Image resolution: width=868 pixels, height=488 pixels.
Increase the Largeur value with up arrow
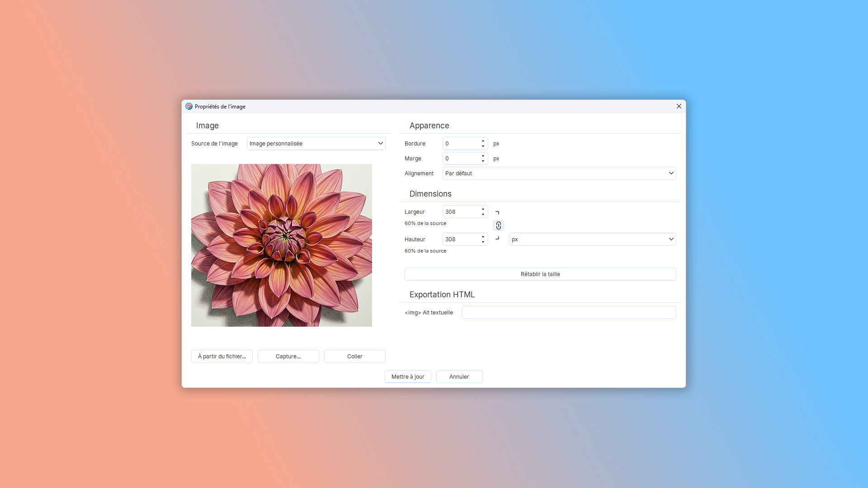click(483, 209)
